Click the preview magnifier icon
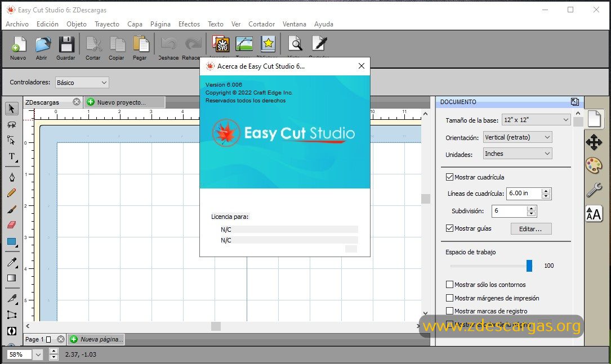Screen dimensions: 611x364 click(296, 44)
